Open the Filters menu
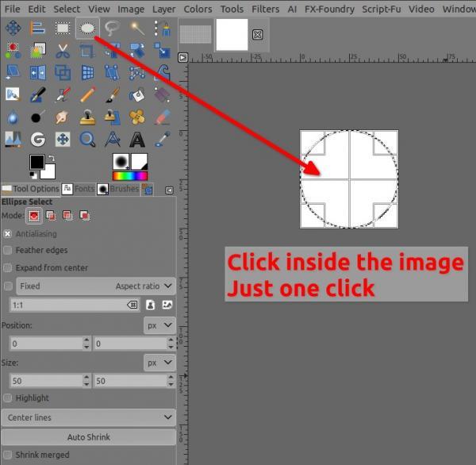 pos(265,9)
